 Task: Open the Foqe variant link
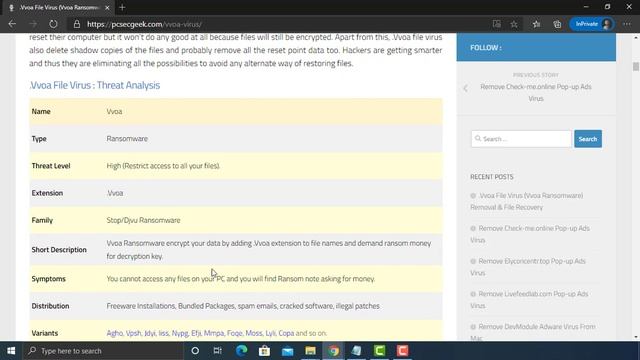click(235, 333)
